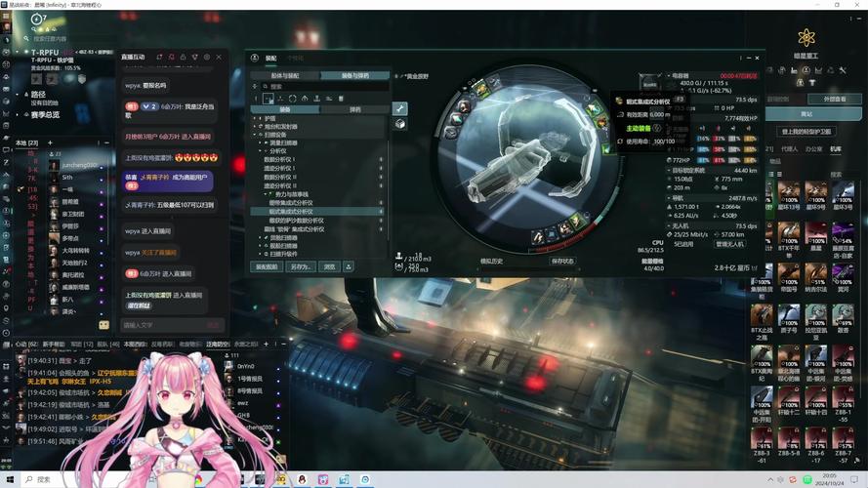Collapse the faction and storyline subgroup
Image resolution: width=868 pixels, height=488 pixels.
pyautogui.click(x=267, y=194)
